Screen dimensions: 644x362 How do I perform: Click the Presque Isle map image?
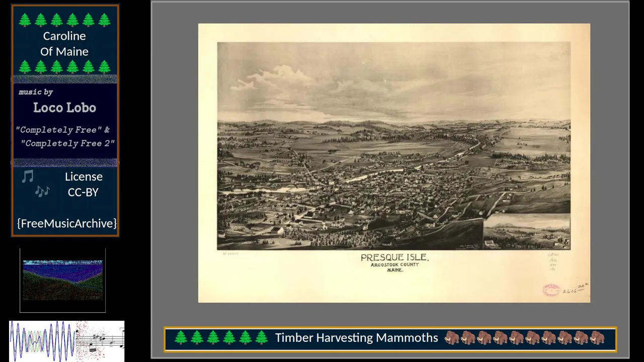click(394, 163)
